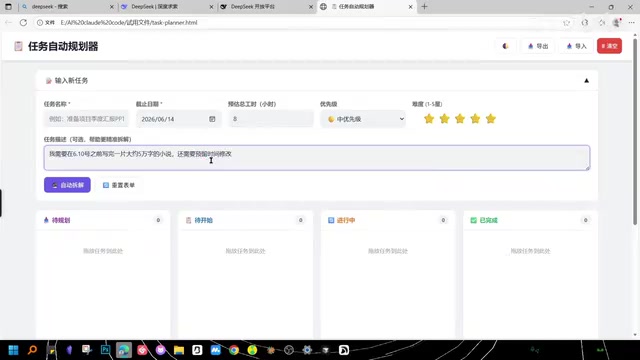Set difficulty to three stars
The height and width of the screenshot is (360, 640).
pos(460,119)
